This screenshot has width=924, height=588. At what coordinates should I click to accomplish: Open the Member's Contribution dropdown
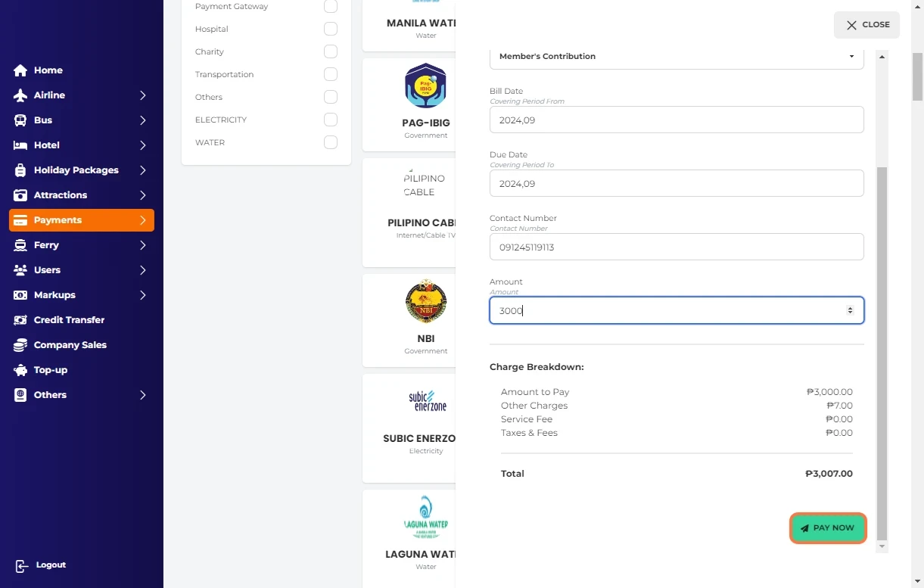tap(676, 57)
